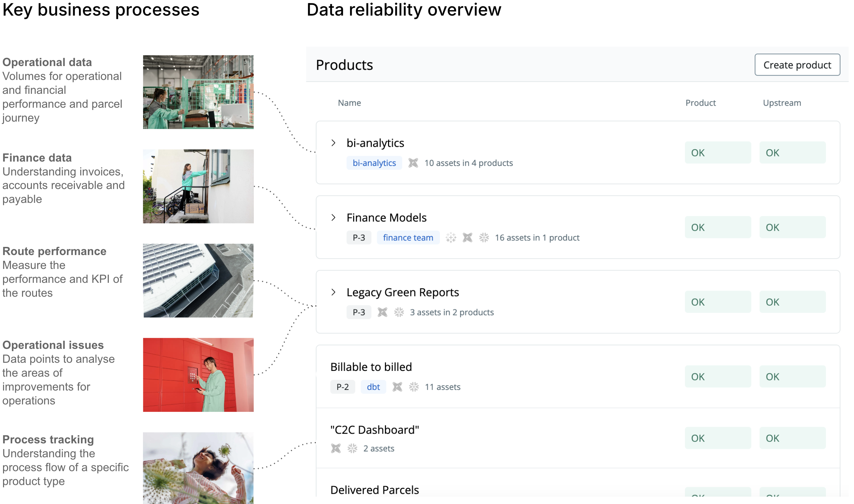Expand the bi-analytics product row
This screenshot has width=854, height=504.
pyautogui.click(x=333, y=143)
